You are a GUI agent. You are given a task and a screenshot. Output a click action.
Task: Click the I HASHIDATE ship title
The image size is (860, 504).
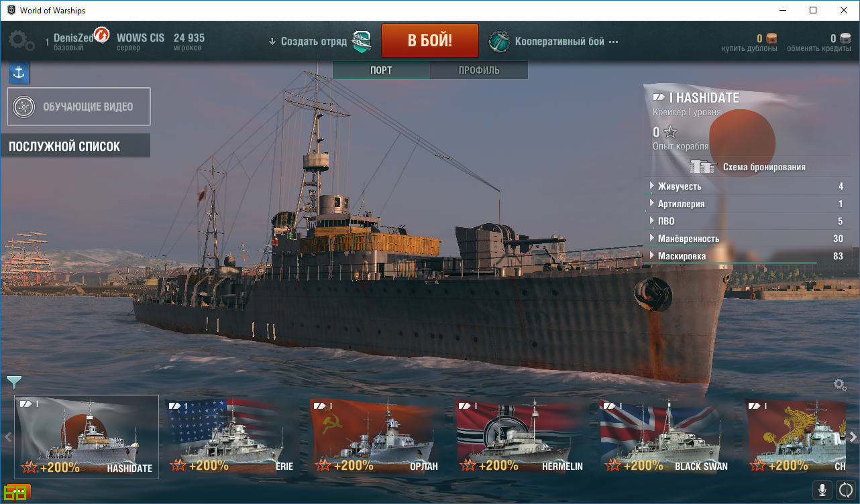click(704, 98)
